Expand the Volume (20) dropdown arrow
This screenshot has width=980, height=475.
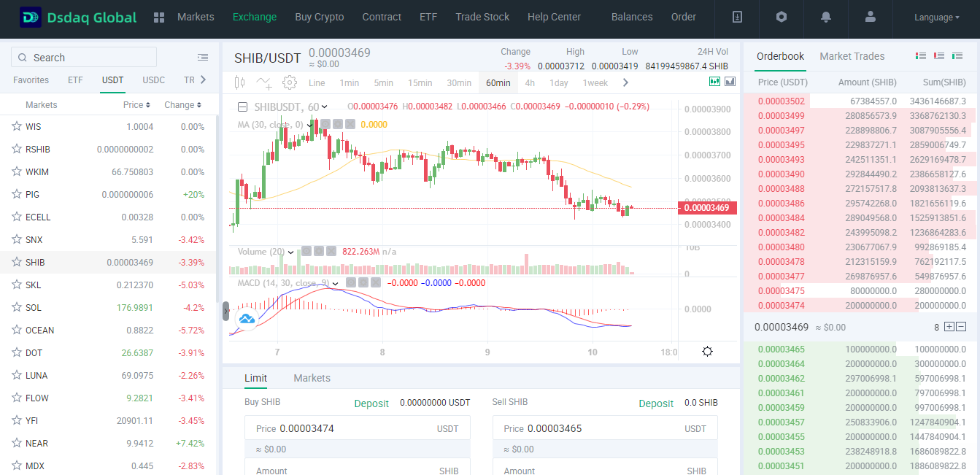click(x=291, y=252)
